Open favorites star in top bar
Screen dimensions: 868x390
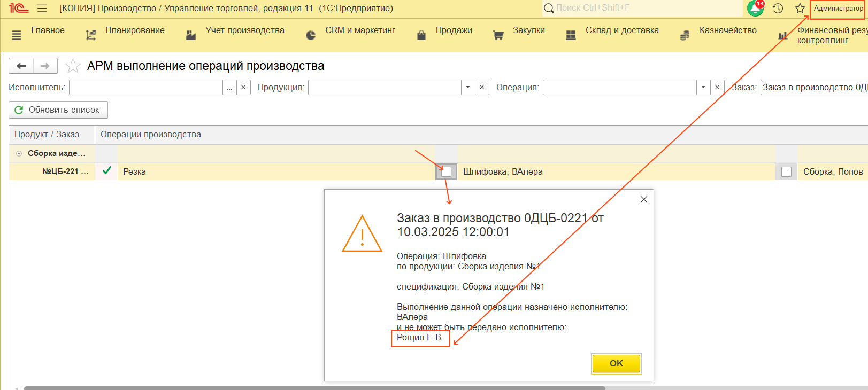[800, 9]
